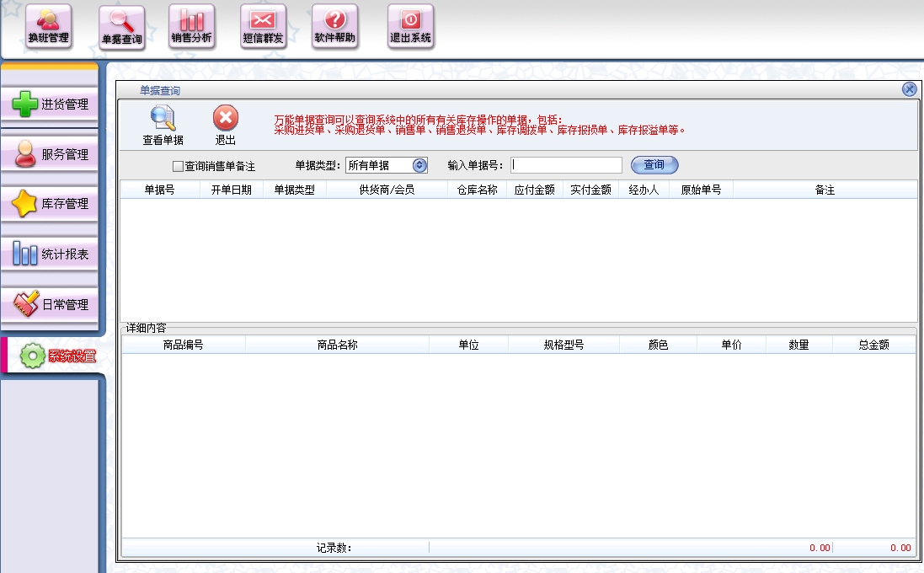Click the 短信群发 mass SMS icon
The image size is (924, 573).
click(x=263, y=27)
